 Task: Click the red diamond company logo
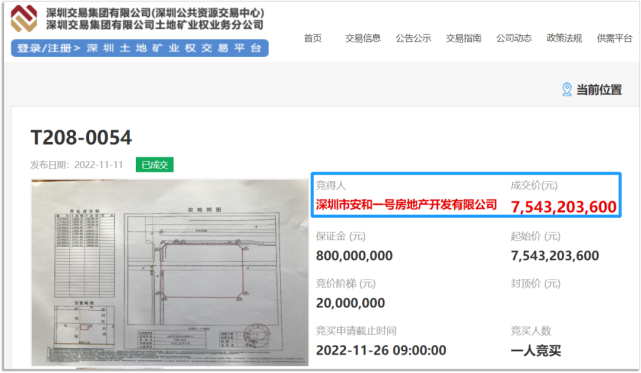24,18
